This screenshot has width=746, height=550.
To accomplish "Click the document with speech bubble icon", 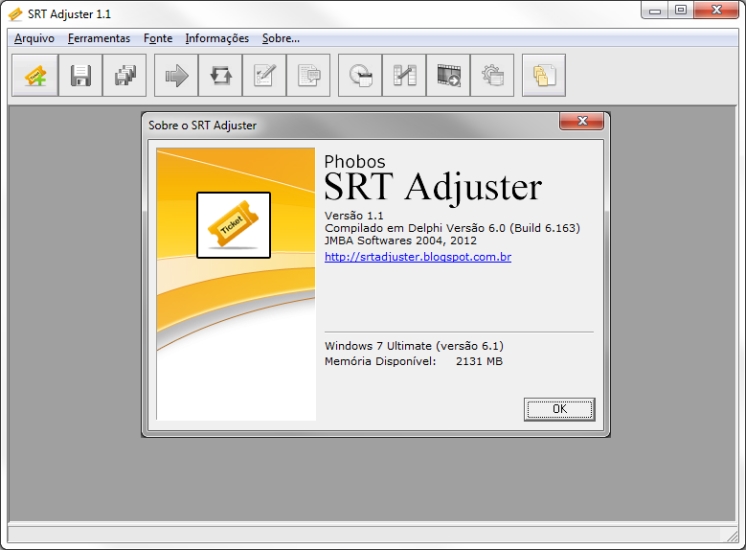I will pyautogui.click(x=308, y=76).
